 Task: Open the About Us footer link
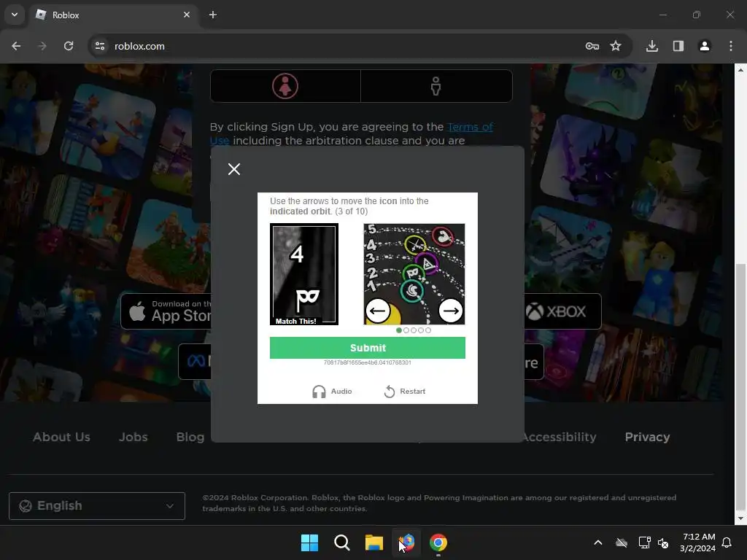coord(61,437)
